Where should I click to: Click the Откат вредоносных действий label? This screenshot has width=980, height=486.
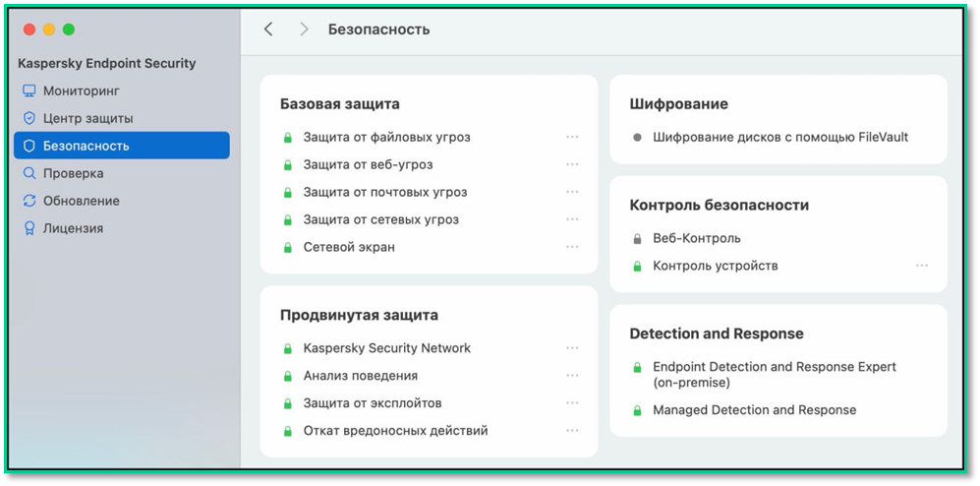395,430
